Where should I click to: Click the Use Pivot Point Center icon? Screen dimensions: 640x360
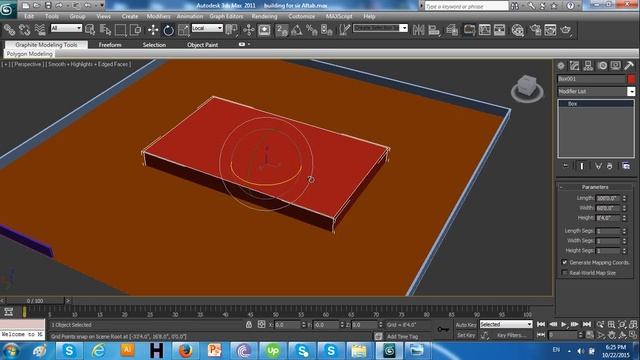pyautogui.click(x=231, y=30)
